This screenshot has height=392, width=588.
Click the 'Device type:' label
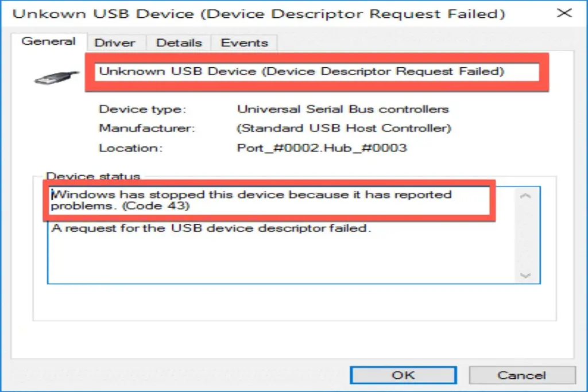[142, 109]
